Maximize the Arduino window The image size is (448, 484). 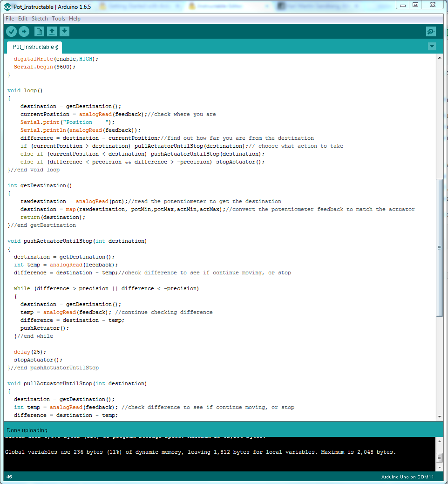(x=415, y=5)
